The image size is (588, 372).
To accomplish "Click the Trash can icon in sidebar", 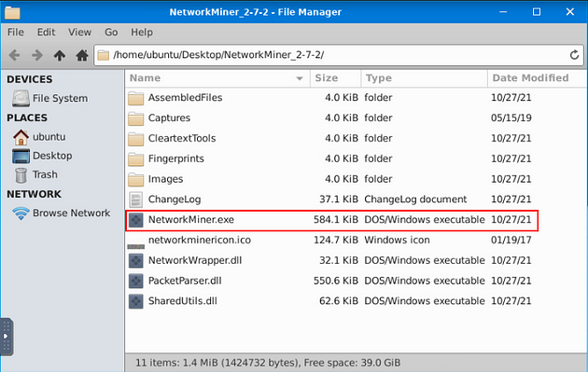I will (x=21, y=175).
